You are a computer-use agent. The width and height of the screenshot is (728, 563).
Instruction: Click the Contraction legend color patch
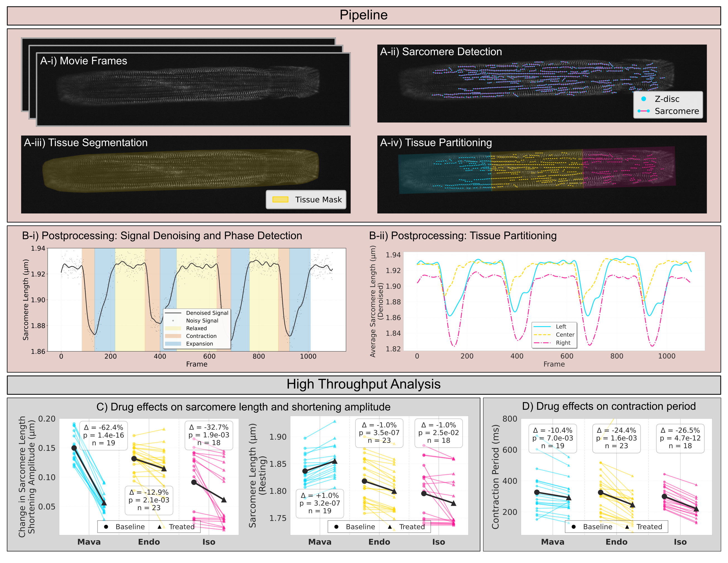coord(173,336)
